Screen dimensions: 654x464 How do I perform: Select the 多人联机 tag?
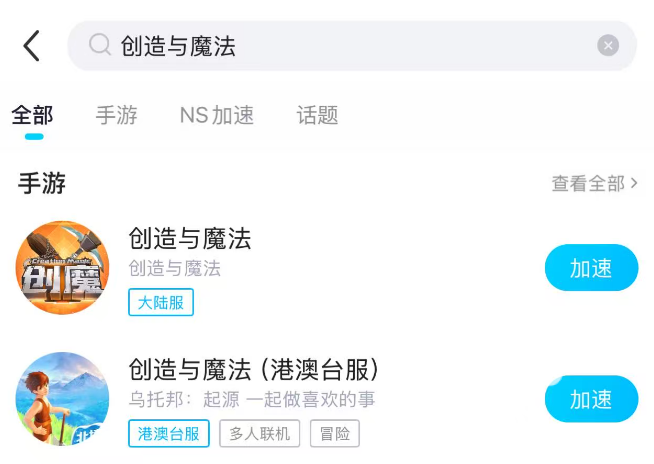[259, 433]
